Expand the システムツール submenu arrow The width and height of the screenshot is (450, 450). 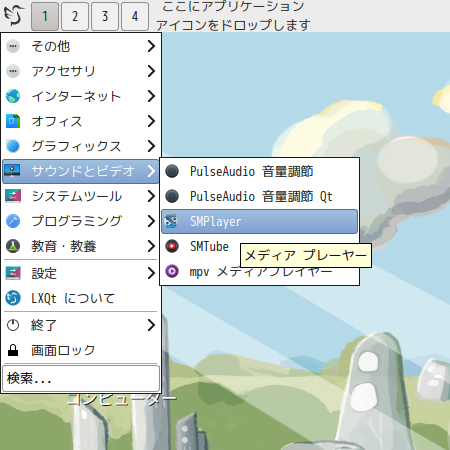(x=151, y=196)
